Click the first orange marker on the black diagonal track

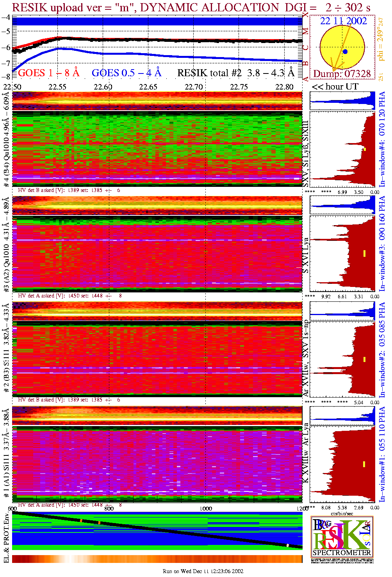[81, 520]
